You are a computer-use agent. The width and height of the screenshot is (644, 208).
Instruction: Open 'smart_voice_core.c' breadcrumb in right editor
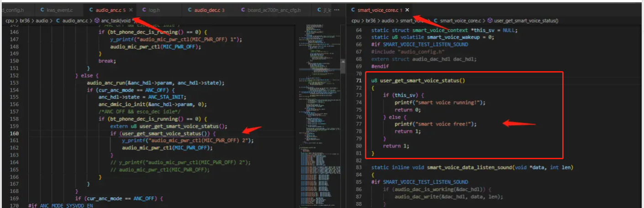click(460, 21)
